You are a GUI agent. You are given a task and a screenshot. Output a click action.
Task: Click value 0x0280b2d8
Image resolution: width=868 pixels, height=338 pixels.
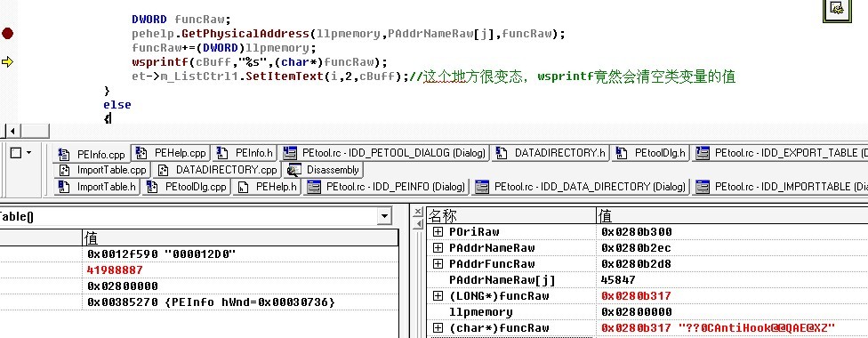tap(636, 264)
